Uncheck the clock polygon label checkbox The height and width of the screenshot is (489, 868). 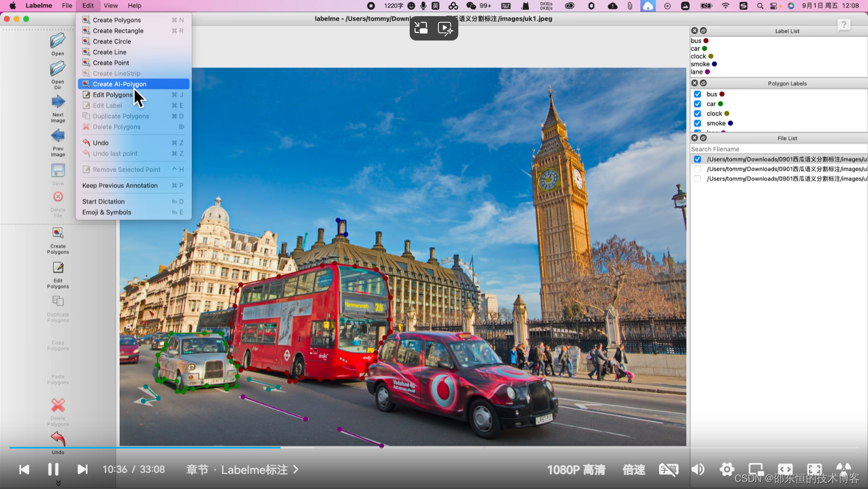697,113
